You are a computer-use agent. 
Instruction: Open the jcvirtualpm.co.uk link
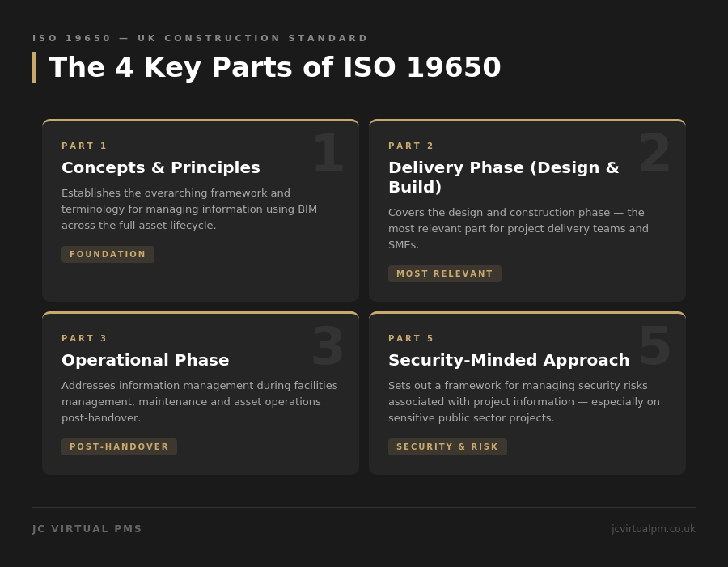point(653,529)
